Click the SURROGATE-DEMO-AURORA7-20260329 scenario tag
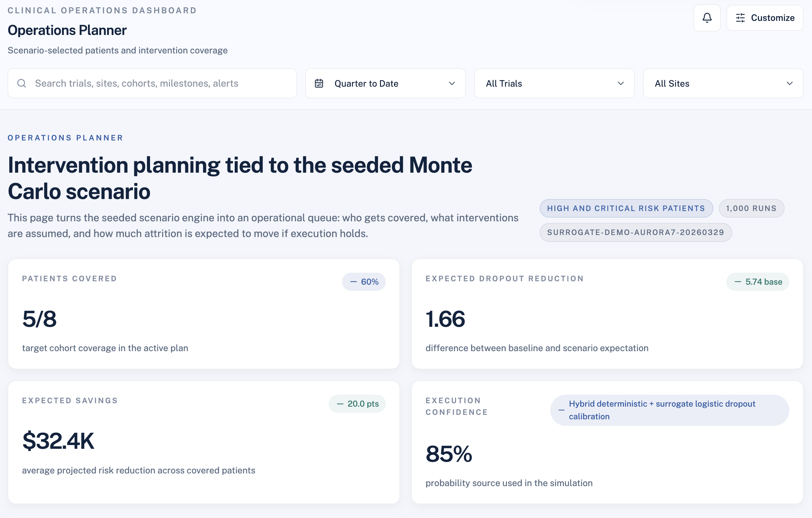This screenshot has height=518, width=812. [x=636, y=232]
